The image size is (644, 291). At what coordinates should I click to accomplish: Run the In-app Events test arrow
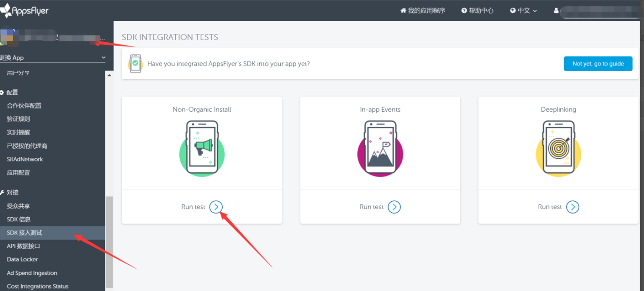point(394,207)
